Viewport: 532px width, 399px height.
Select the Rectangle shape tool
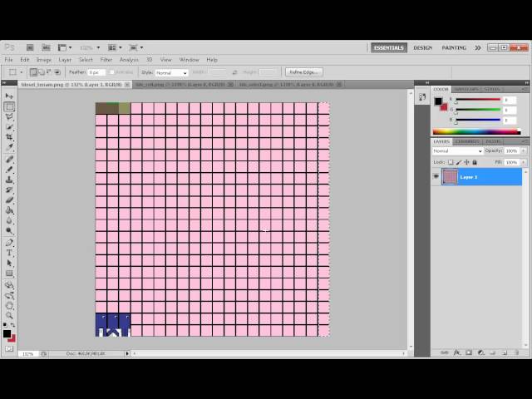point(9,273)
